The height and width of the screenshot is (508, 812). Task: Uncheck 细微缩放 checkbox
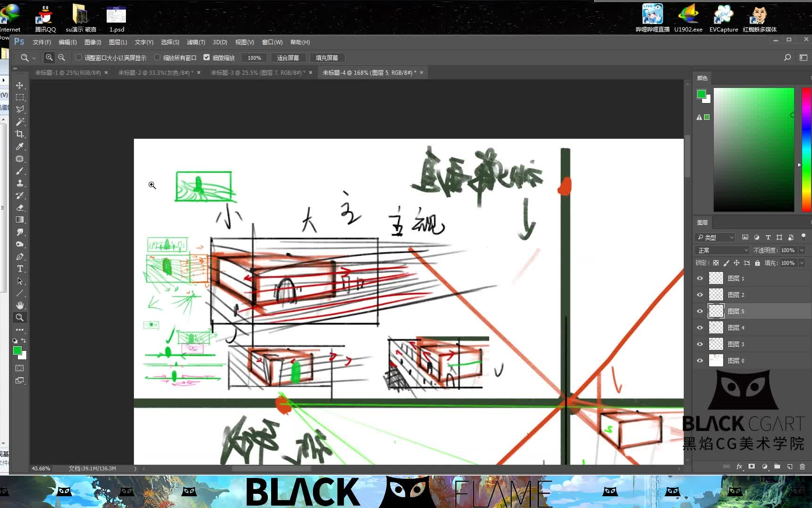(206, 57)
